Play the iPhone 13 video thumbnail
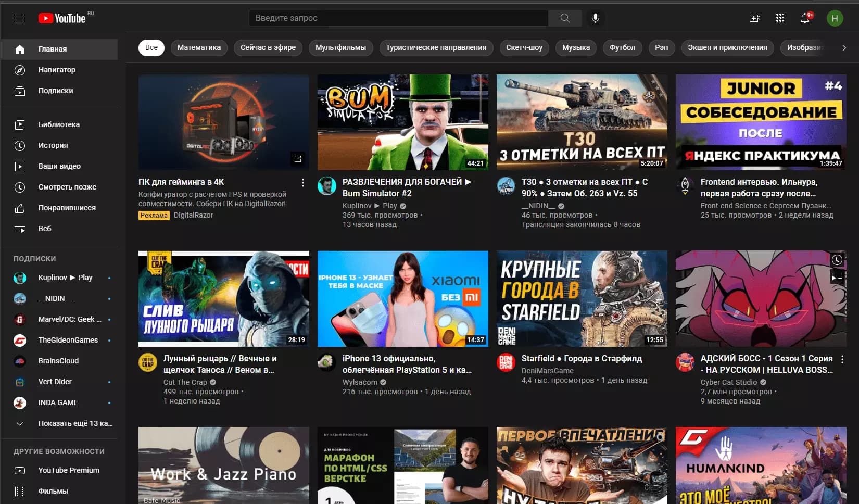The height and width of the screenshot is (504, 859). 403,299
